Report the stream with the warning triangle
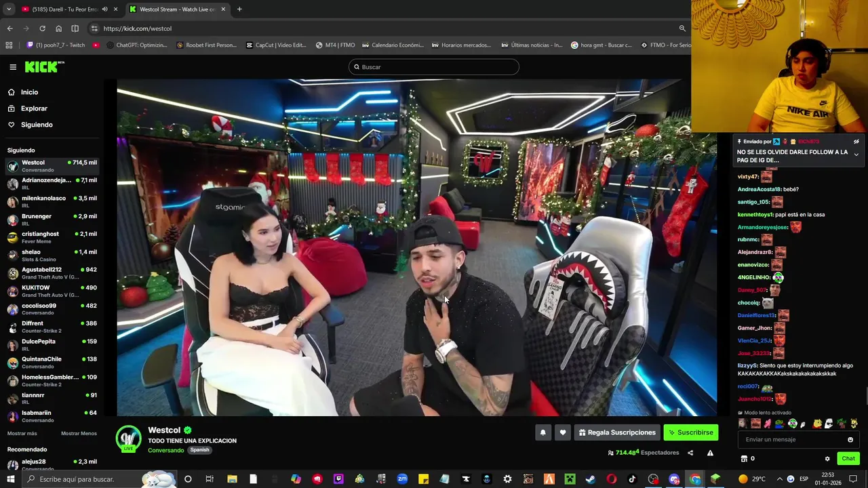The height and width of the screenshot is (488, 868). [x=710, y=453]
